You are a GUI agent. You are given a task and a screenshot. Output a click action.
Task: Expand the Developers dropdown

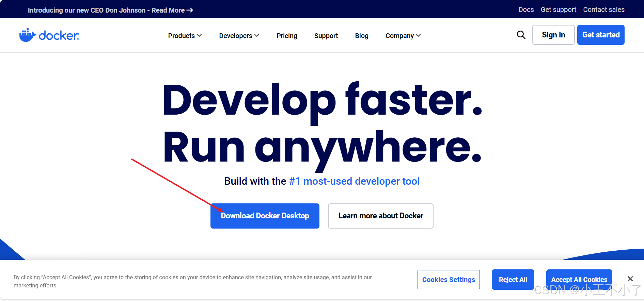(239, 36)
